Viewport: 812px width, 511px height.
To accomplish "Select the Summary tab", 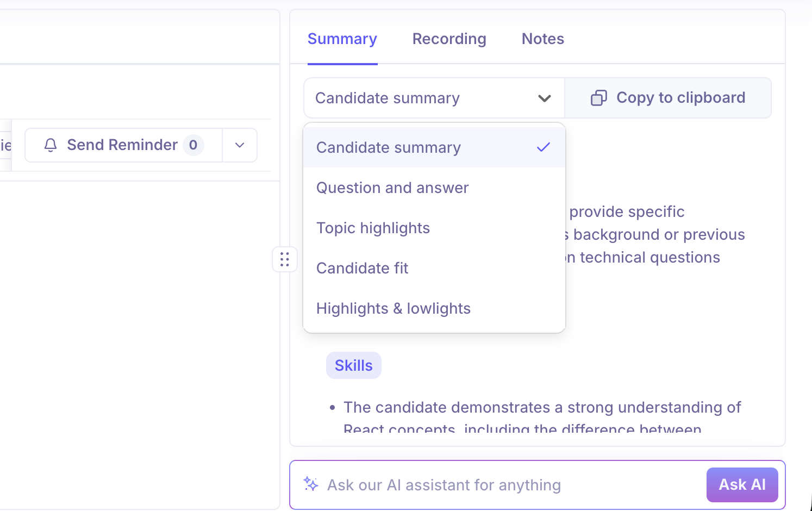I will [x=342, y=39].
